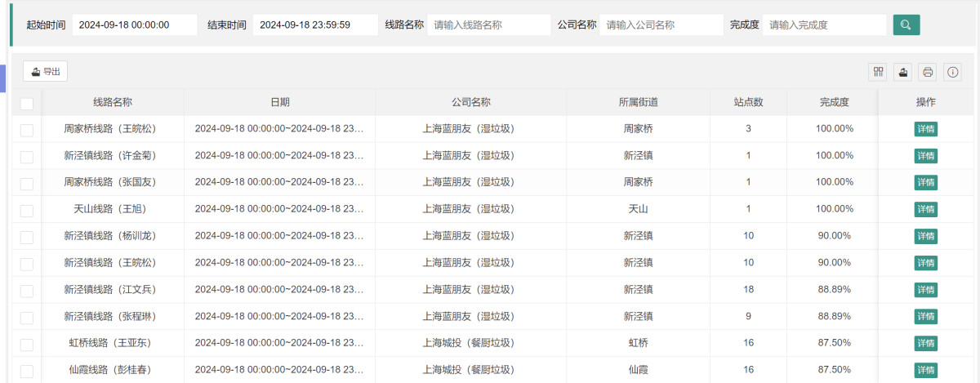The height and width of the screenshot is (383, 980).
Task: Open 详情 for 新泾镇线路（王皖松）
Action: pos(925,263)
